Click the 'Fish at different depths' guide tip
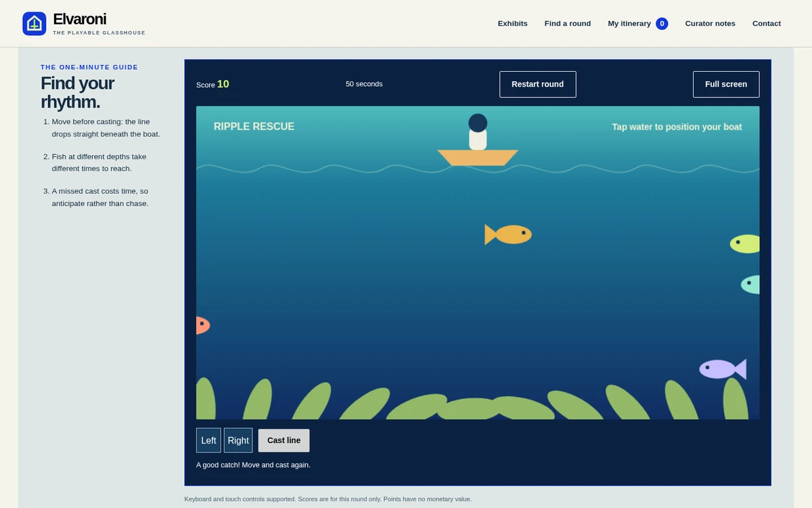Image resolution: width=812 pixels, height=508 pixels. click(x=99, y=163)
